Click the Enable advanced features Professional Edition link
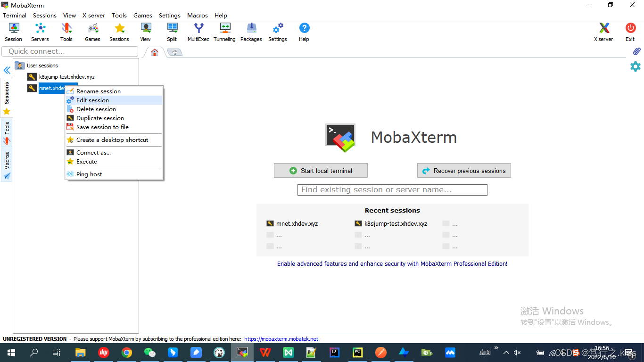This screenshot has width=644, height=362. [x=392, y=264]
